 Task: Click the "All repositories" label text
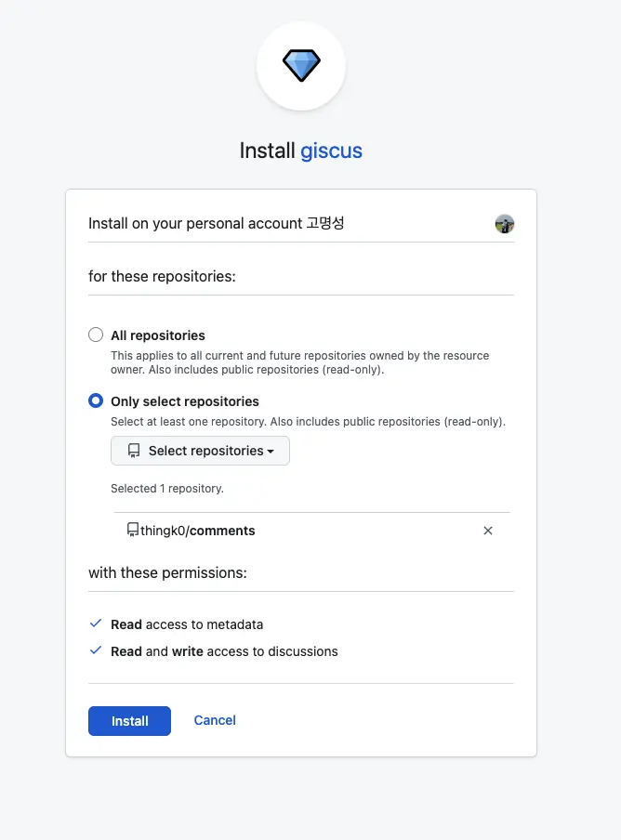[x=158, y=335]
